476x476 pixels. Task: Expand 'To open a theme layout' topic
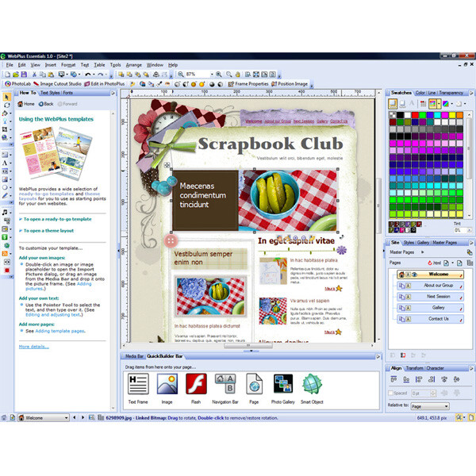47,231
